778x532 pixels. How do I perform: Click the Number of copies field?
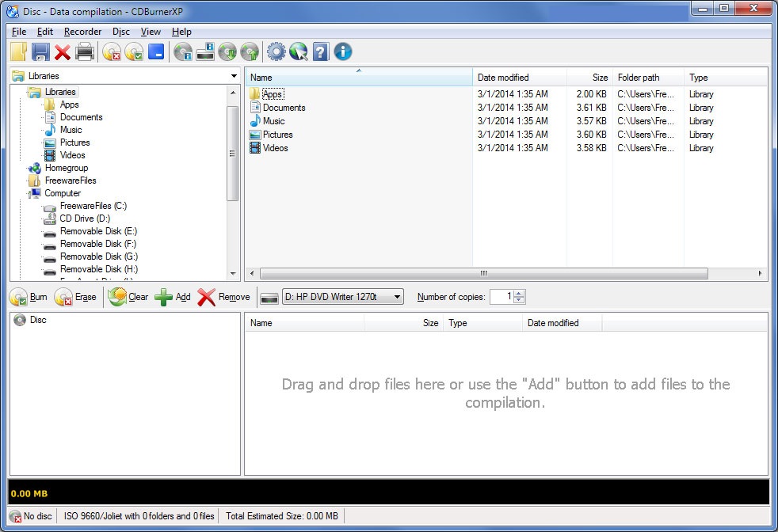[502, 297]
